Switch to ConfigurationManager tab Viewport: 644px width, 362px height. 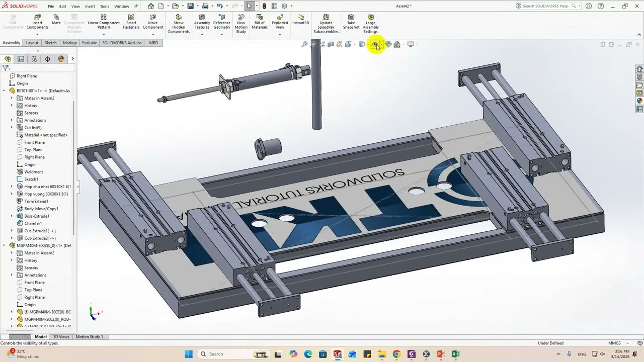pos(34,59)
